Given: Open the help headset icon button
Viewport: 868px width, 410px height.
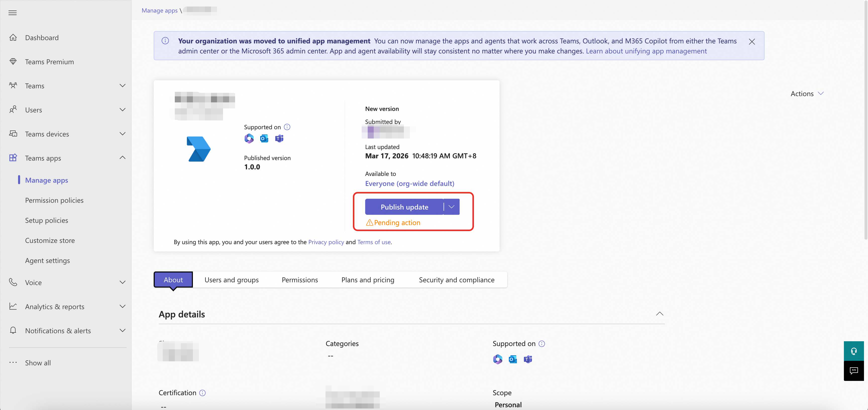Looking at the screenshot, I should click(853, 351).
